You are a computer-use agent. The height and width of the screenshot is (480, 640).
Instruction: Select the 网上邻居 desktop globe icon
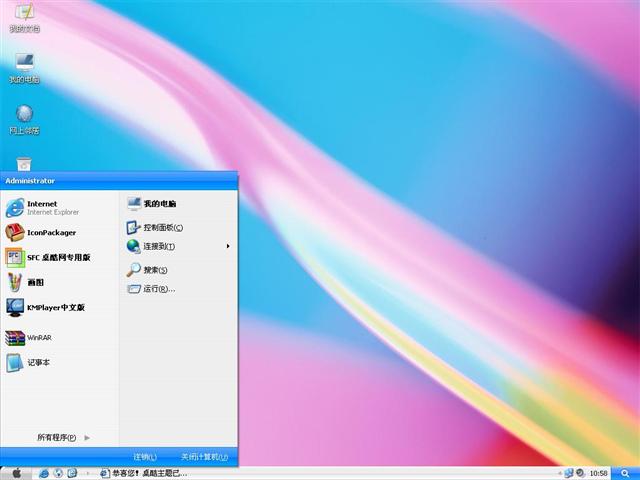coord(24,119)
